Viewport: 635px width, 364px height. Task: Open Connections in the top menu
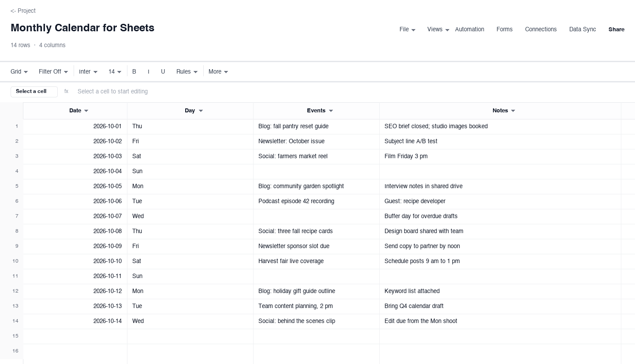click(x=541, y=30)
